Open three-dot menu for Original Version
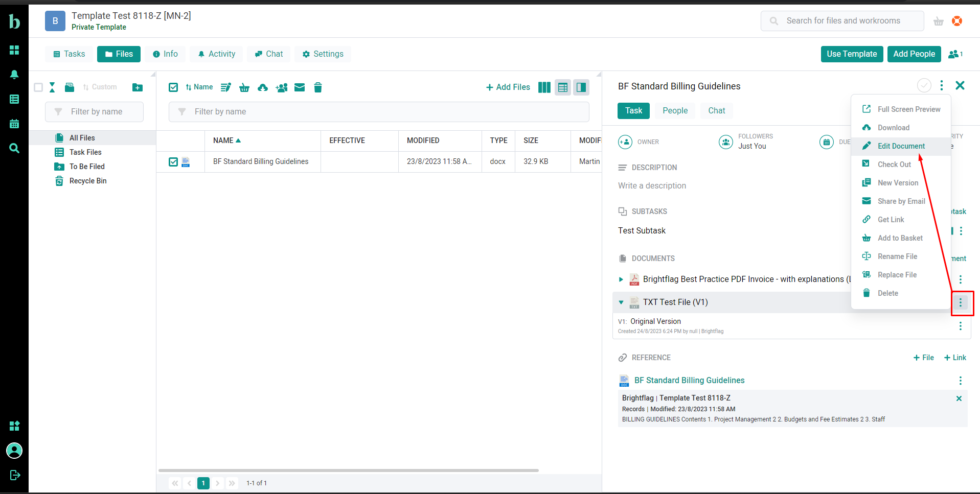This screenshot has width=980, height=494. point(961,326)
